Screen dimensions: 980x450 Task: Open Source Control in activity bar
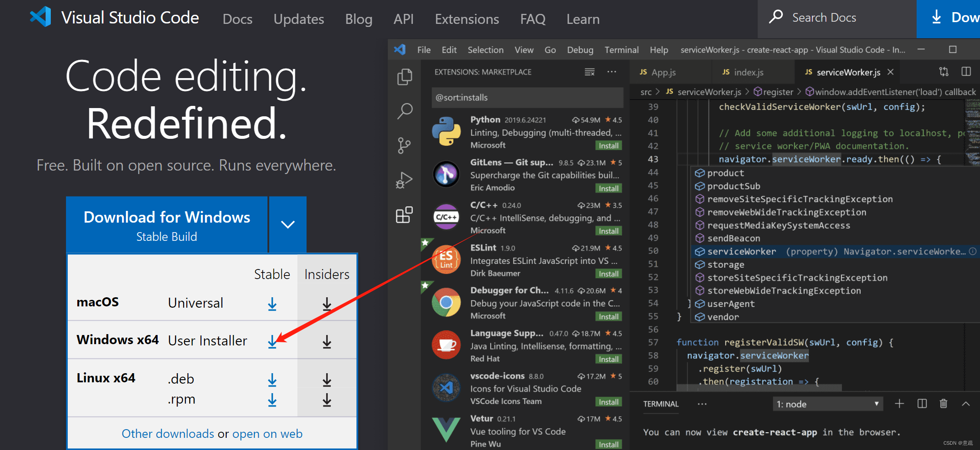pos(404,145)
